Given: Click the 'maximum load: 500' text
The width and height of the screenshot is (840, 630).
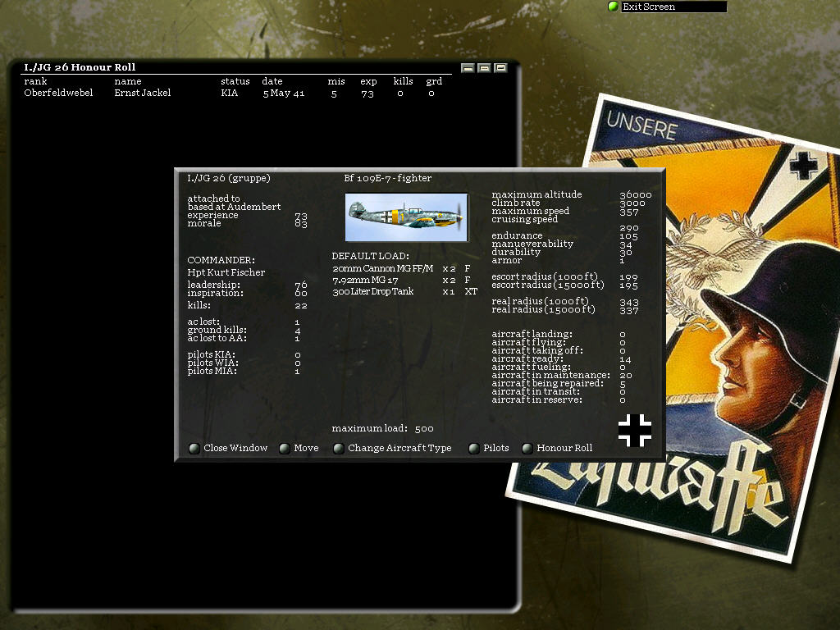Looking at the screenshot, I should pos(382,428).
